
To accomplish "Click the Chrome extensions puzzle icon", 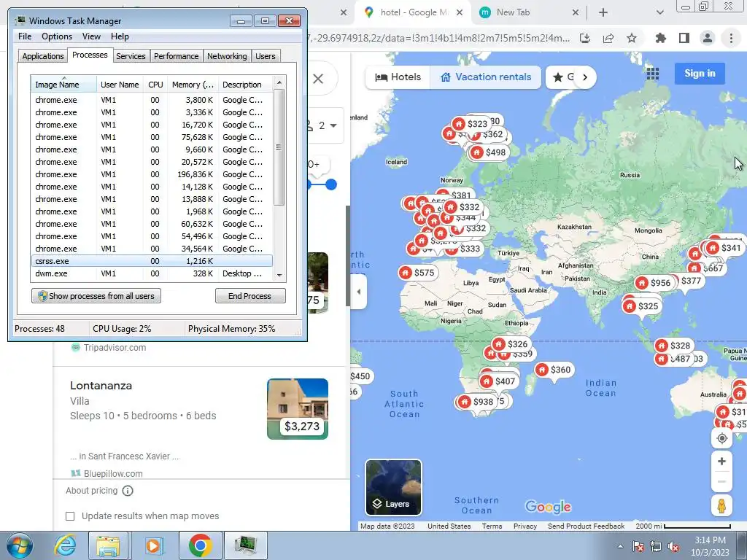I will click(x=660, y=38).
